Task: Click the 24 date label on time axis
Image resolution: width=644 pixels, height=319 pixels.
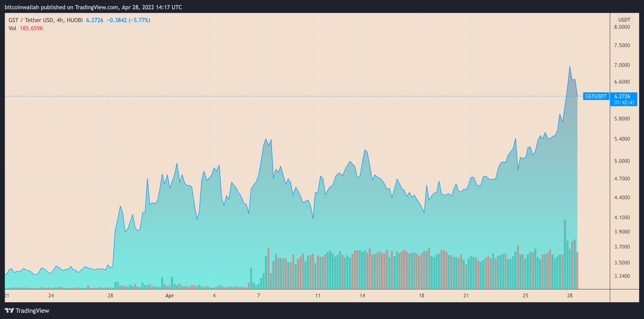Action: [51, 295]
